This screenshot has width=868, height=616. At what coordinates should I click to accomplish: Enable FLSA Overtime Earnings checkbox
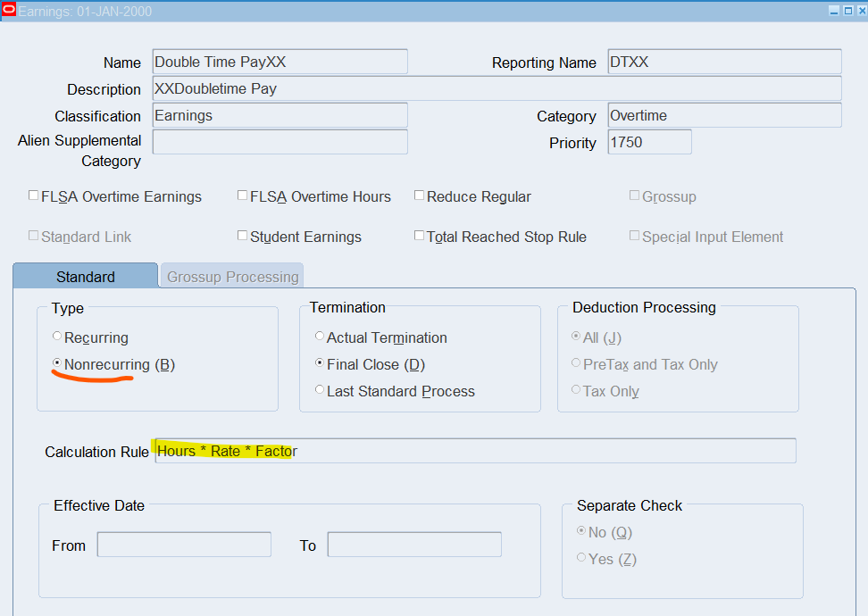(x=34, y=196)
